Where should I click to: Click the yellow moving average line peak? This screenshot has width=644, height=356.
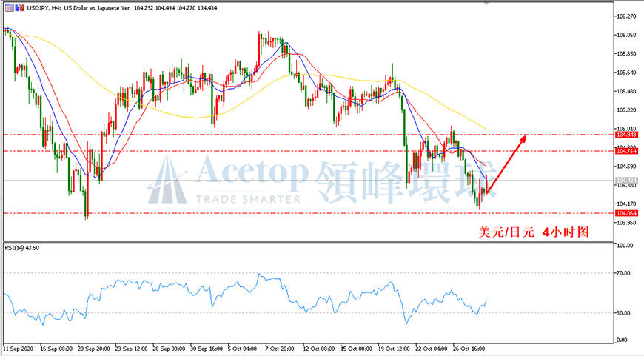pos(312,74)
